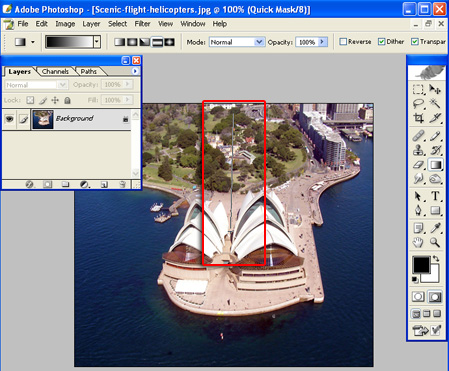Click the foreground color swatch

[421, 265]
